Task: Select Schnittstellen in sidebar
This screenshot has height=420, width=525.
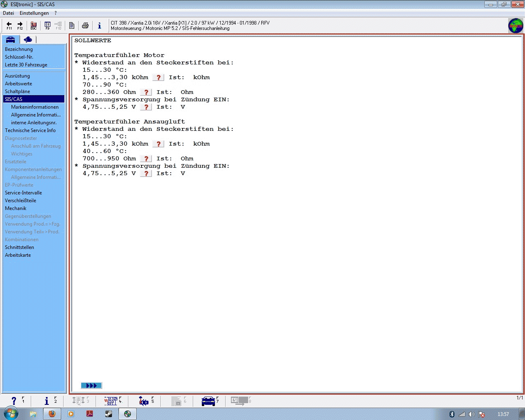Action: [x=19, y=247]
